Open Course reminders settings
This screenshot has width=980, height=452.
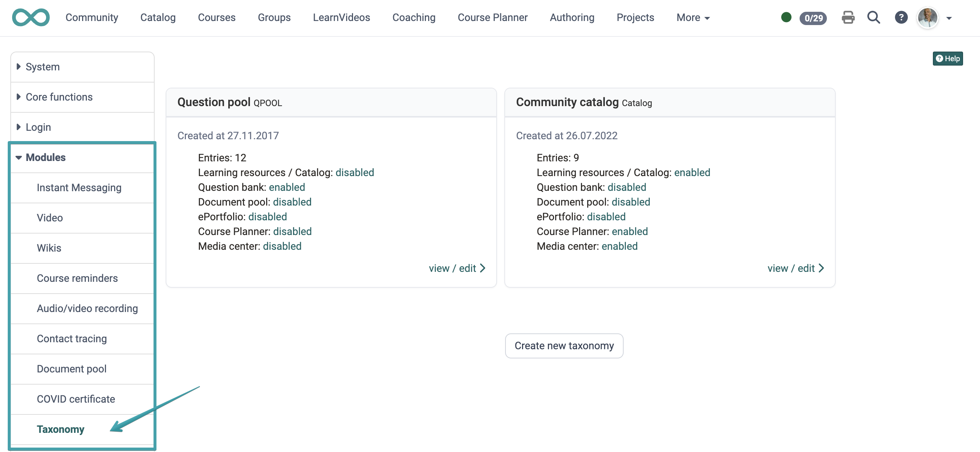point(82,278)
